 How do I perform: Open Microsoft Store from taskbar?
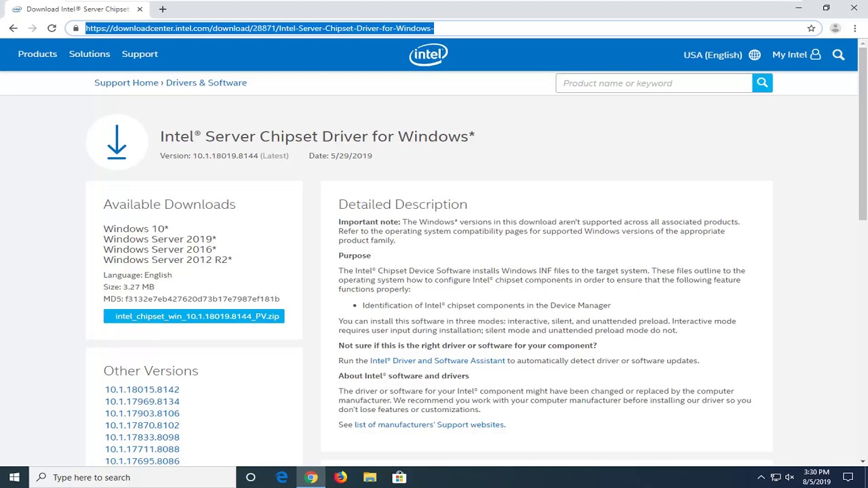[x=399, y=477]
